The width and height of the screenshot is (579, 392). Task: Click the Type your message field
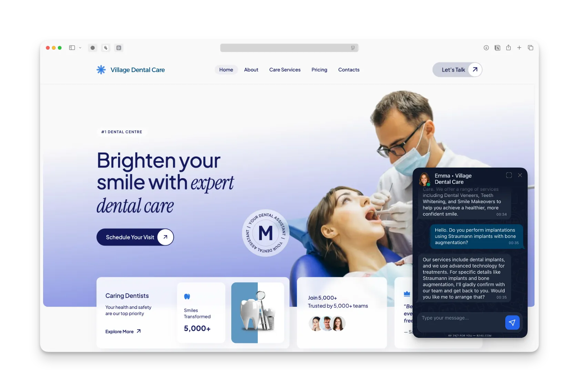click(458, 318)
